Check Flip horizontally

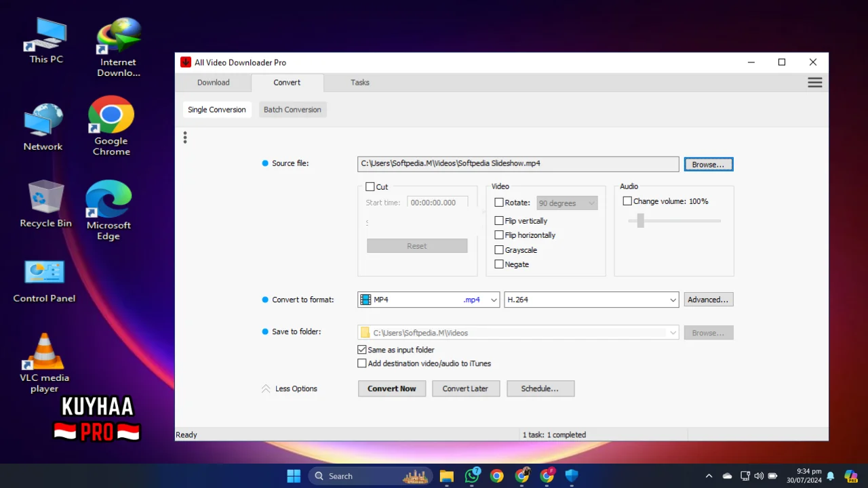(x=499, y=235)
